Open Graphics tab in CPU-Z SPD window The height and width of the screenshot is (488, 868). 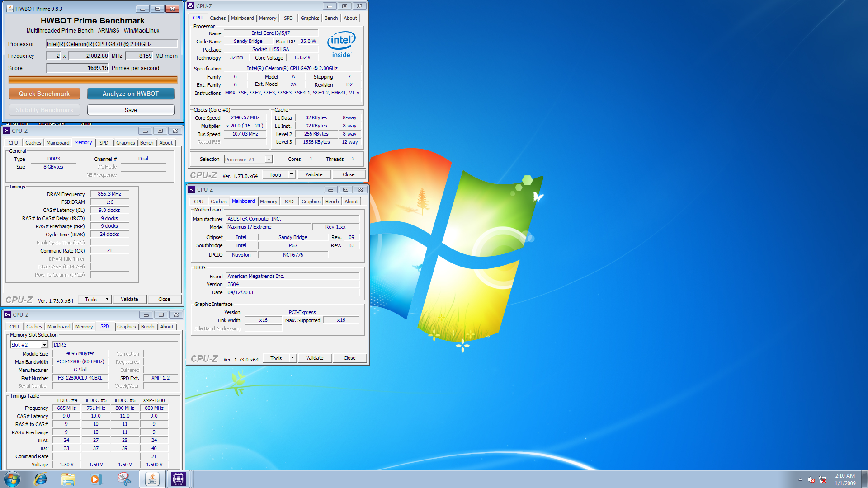coord(126,327)
